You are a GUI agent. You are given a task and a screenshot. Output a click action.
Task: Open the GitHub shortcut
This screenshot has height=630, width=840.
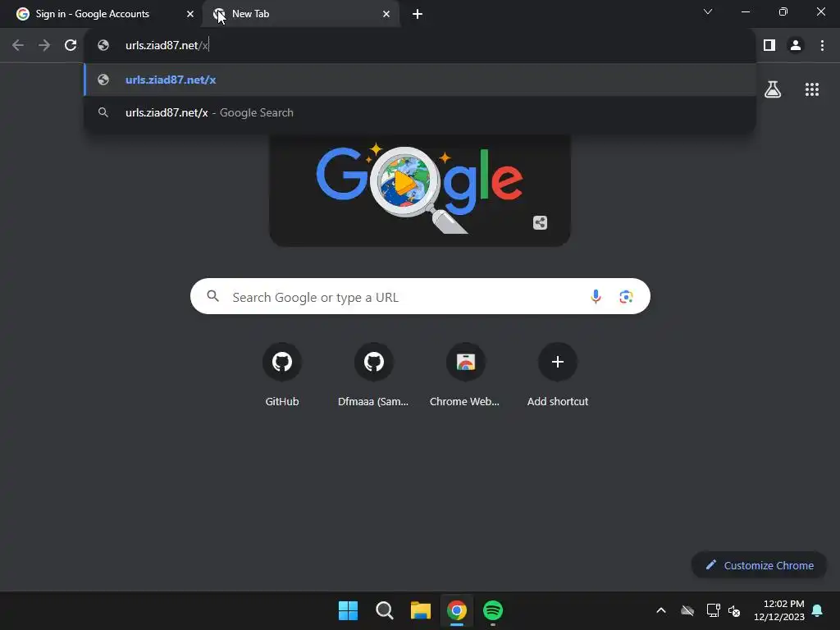[282, 375]
